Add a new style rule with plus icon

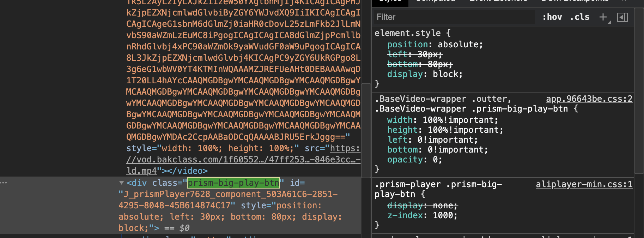pos(603,17)
